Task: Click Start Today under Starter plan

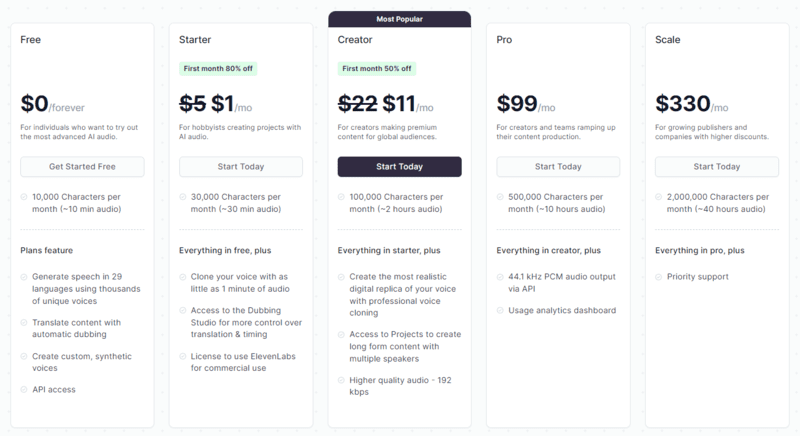Action: tap(241, 167)
